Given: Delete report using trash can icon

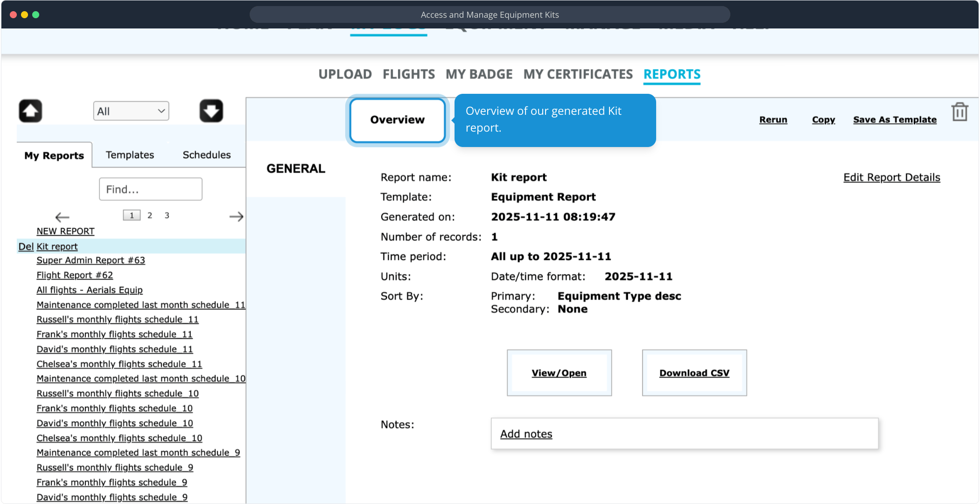Looking at the screenshot, I should pyautogui.click(x=959, y=112).
